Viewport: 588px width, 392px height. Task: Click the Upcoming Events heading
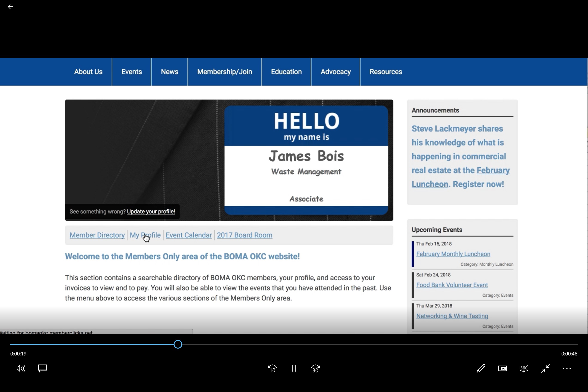(437, 230)
